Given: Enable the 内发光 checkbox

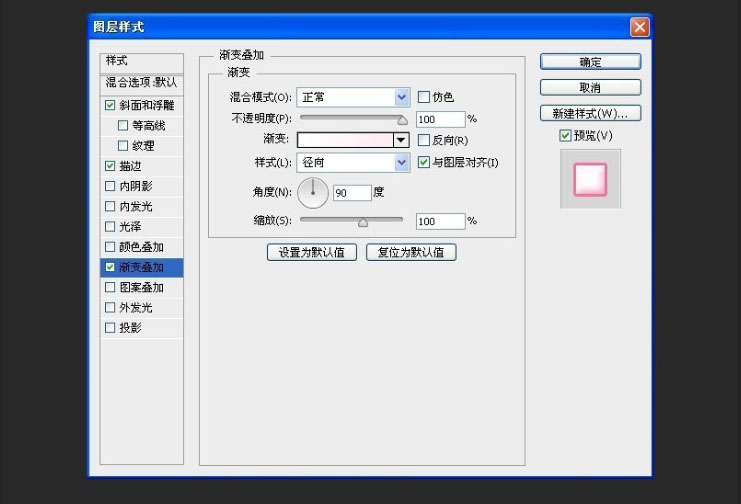Looking at the screenshot, I should pos(110,207).
